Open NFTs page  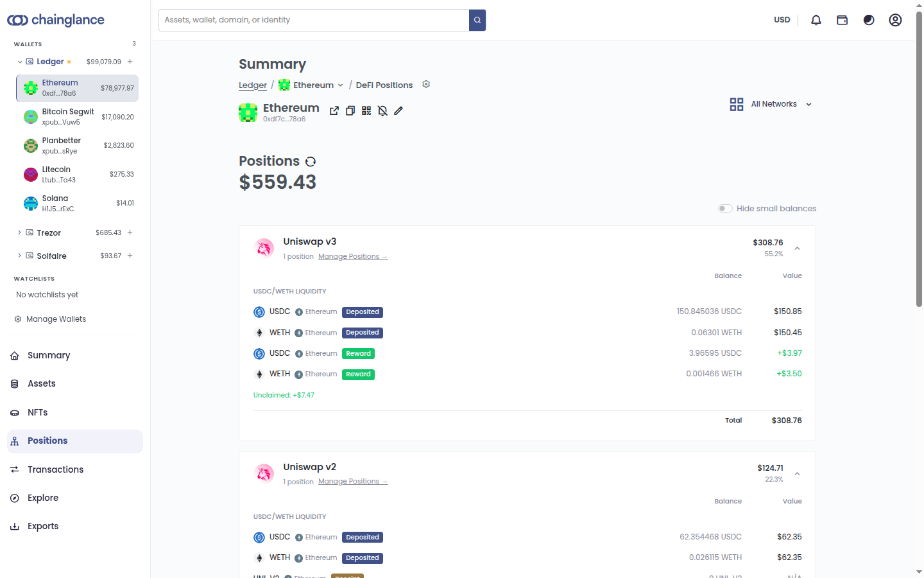pos(75,413)
